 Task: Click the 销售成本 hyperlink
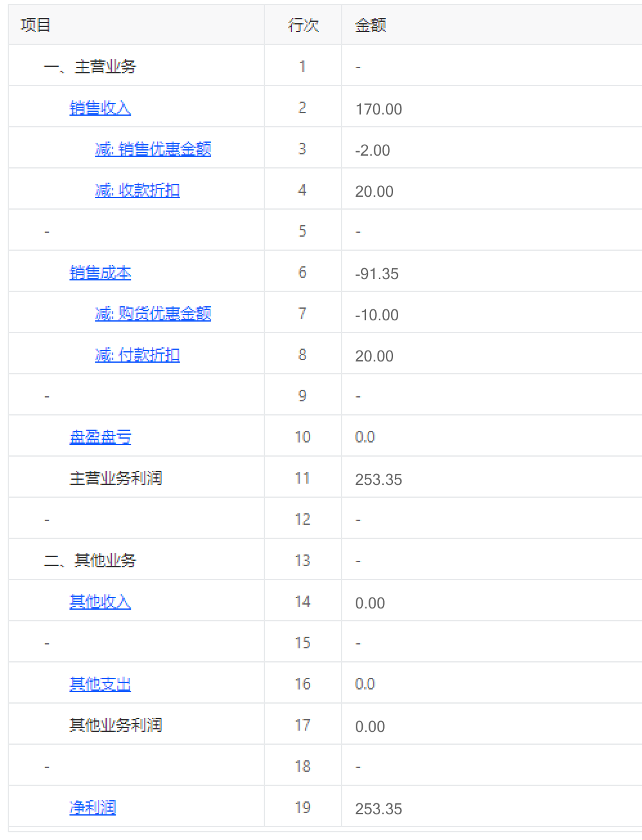point(100,273)
